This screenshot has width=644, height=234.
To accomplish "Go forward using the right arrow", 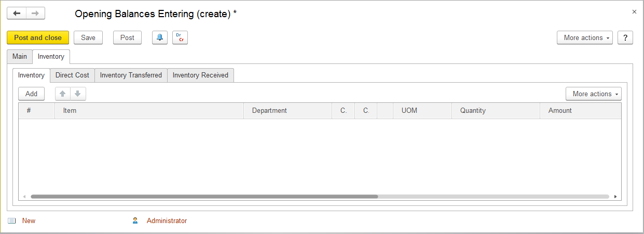I will pos(35,14).
